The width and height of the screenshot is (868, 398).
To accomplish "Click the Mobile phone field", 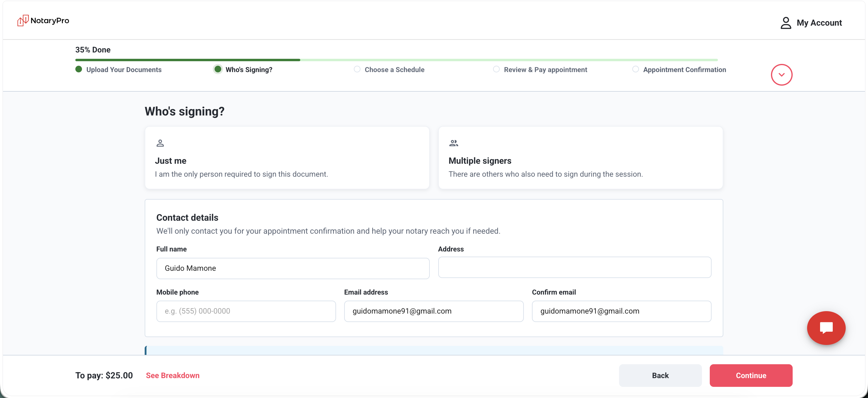I will (246, 311).
